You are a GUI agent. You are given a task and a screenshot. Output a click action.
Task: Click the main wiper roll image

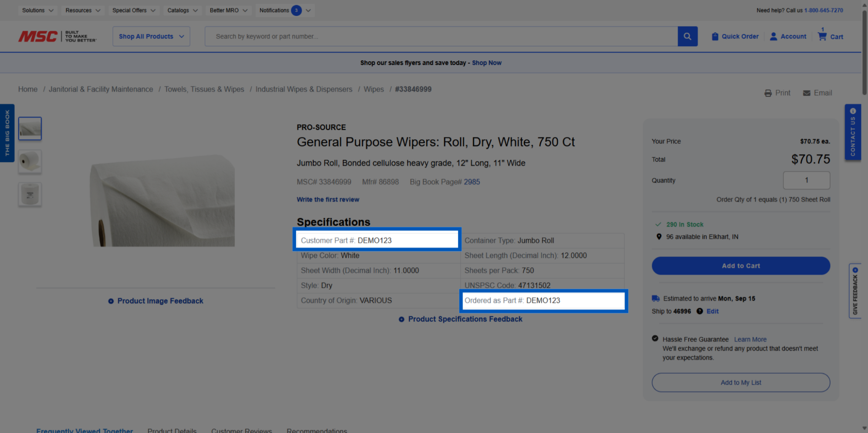162,201
